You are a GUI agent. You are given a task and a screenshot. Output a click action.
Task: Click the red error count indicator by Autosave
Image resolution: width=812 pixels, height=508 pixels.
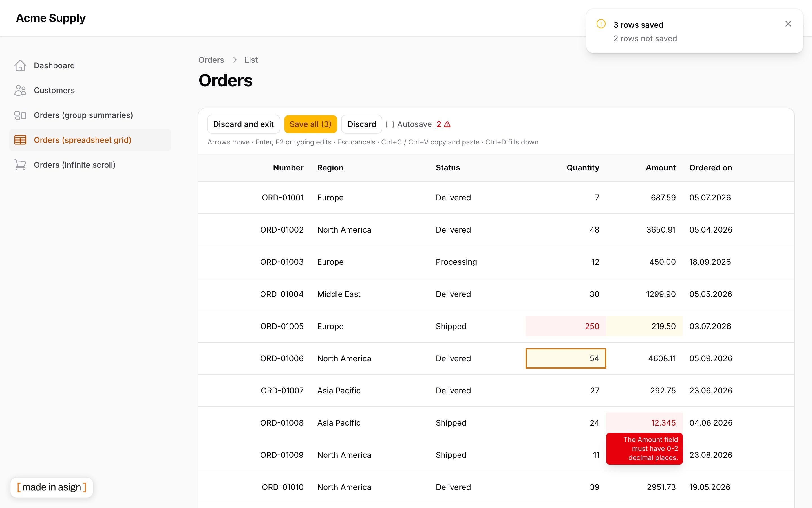[x=443, y=124]
